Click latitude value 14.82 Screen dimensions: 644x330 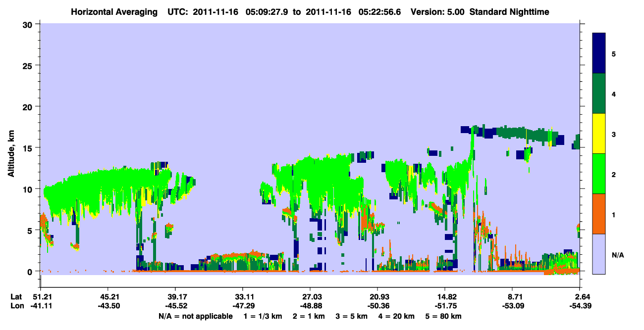pyautogui.click(x=445, y=297)
